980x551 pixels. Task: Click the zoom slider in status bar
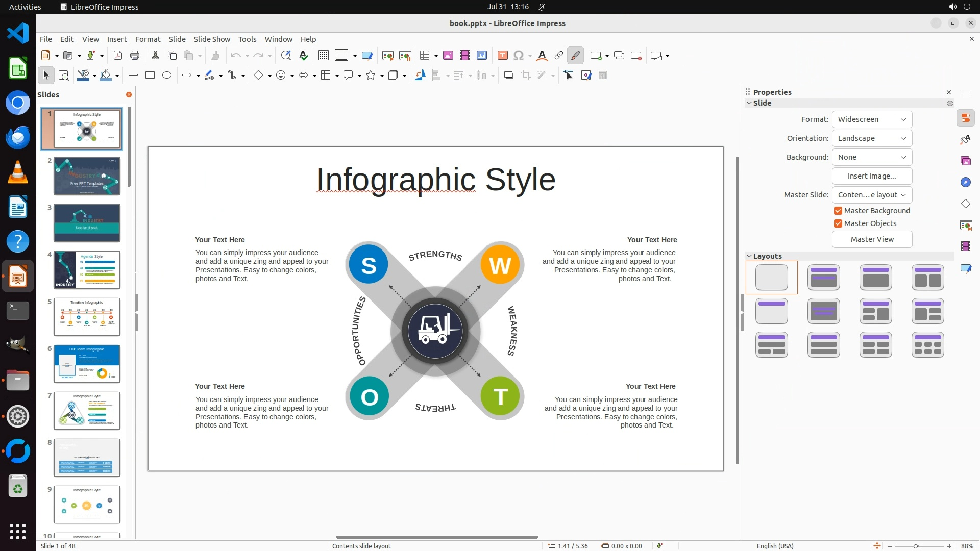tap(916, 546)
